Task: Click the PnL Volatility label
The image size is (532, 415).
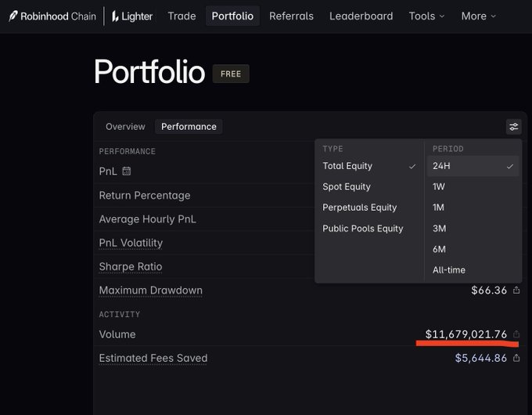Action: [131, 243]
